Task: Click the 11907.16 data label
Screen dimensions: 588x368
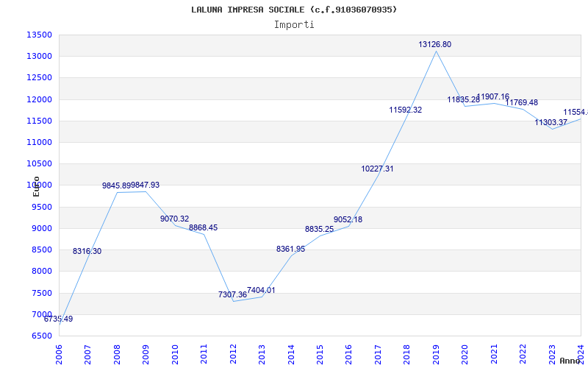Action: point(493,97)
